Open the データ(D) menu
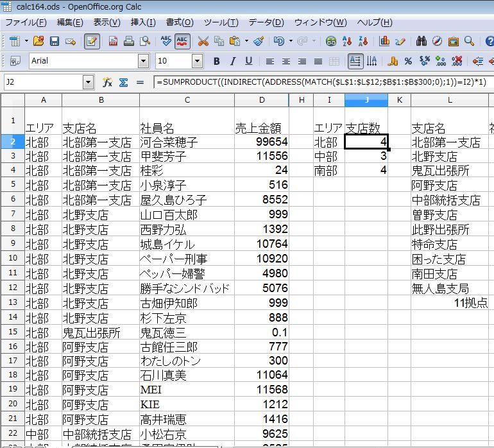Viewport: 494px width, 448px height. (x=266, y=22)
